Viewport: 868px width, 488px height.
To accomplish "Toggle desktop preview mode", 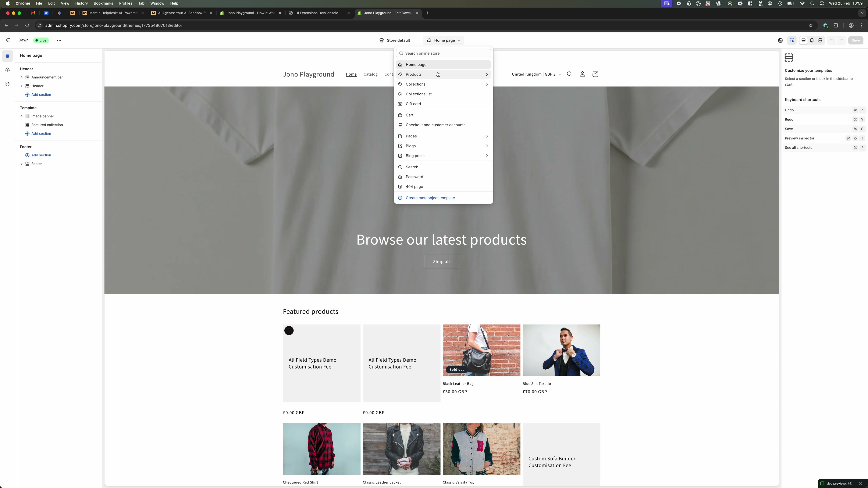I will [x=804, y=40].
